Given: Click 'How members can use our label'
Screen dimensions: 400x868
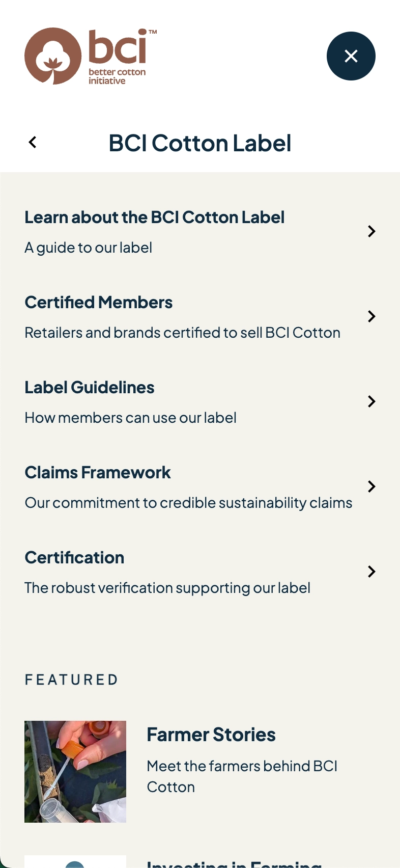Looking at the screenshot, I should pyautogui.click(x=130, y=418).
